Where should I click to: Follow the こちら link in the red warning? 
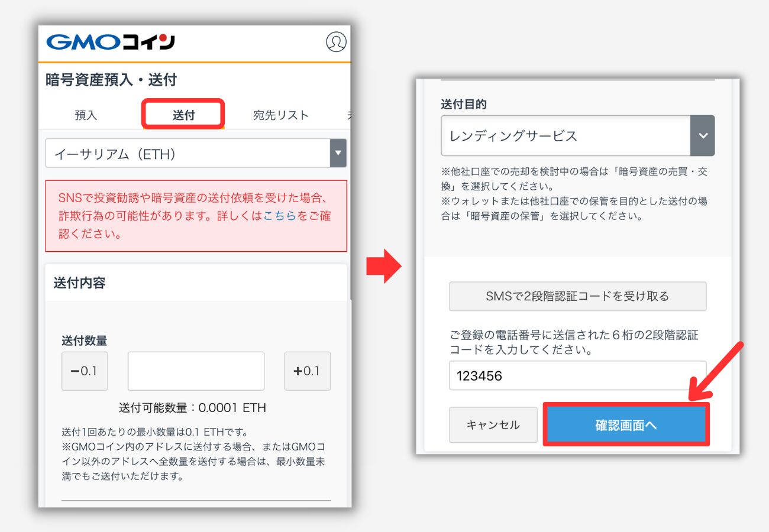point(279,216)
